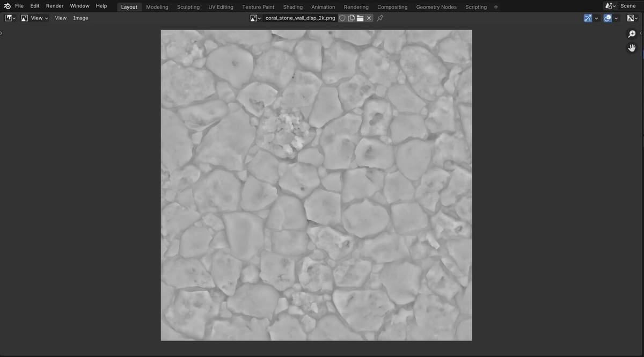Open the Image menu in editor header
This screenshot has width=644, height=357.
80,18
